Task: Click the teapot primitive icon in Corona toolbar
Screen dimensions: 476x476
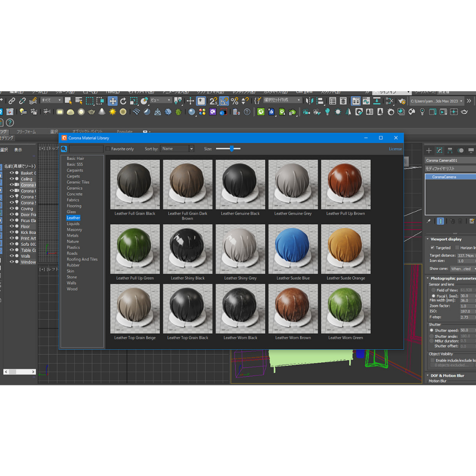Action: pyautogui.click(x=92, y=112)
